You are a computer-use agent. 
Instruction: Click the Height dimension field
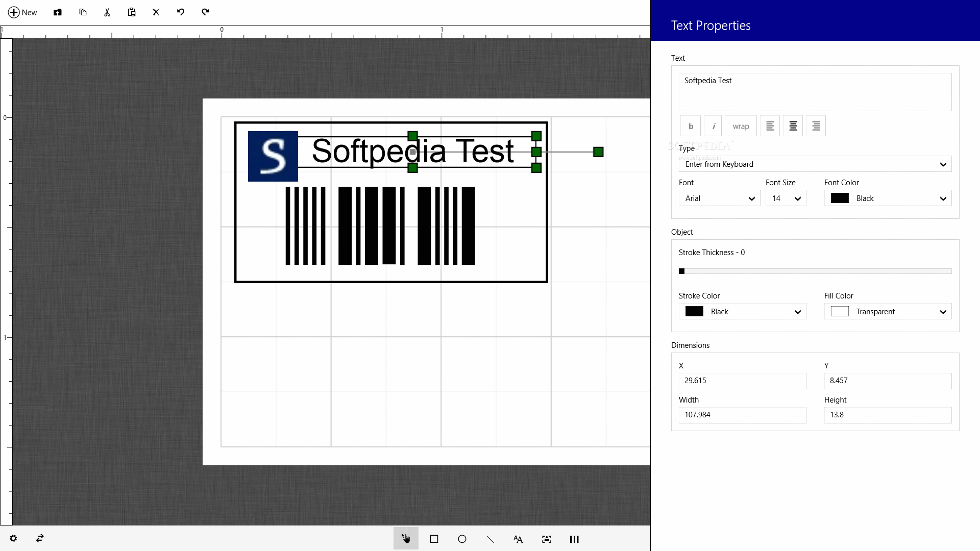click(888, 415)
